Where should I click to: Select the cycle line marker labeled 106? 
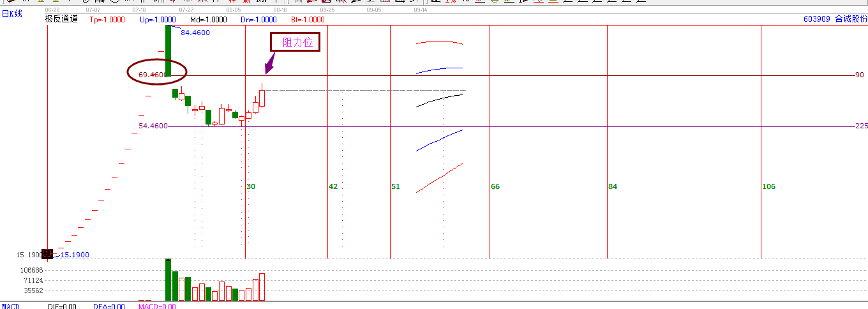[768, 186]
